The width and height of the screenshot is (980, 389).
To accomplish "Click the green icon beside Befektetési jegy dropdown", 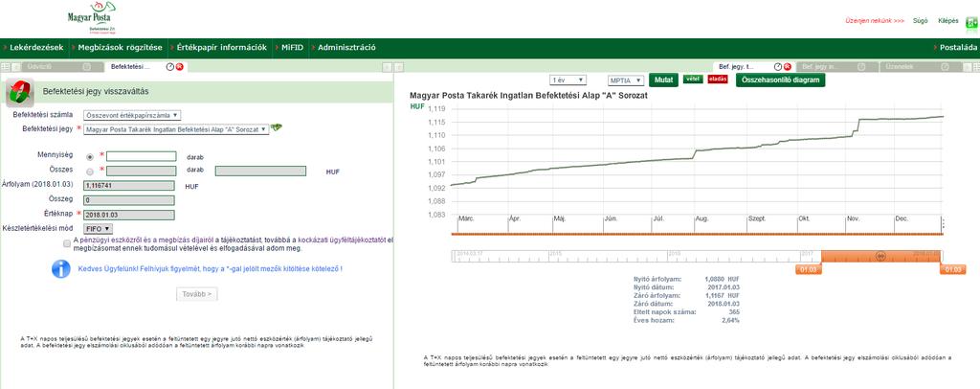I will (x=277, y=127).
